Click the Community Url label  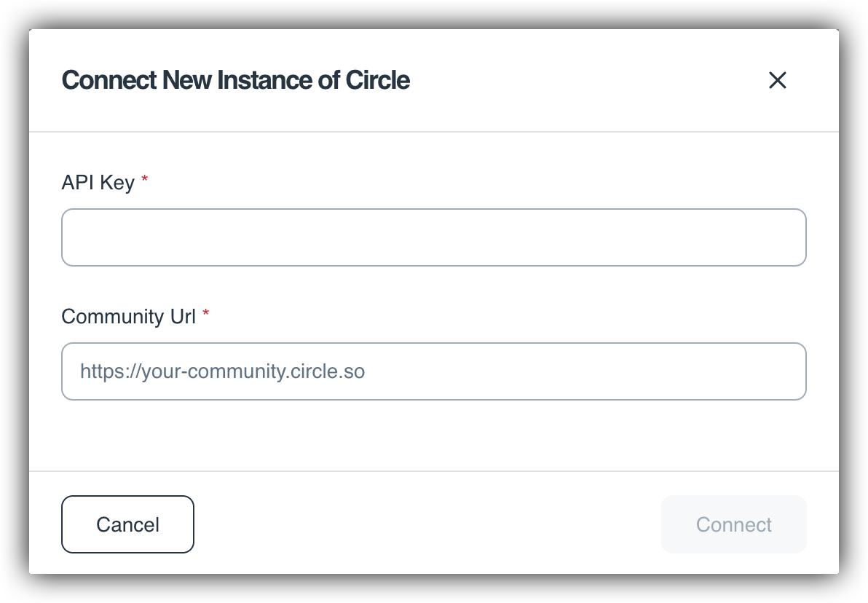pyautogui.click(x=128, y=316)
